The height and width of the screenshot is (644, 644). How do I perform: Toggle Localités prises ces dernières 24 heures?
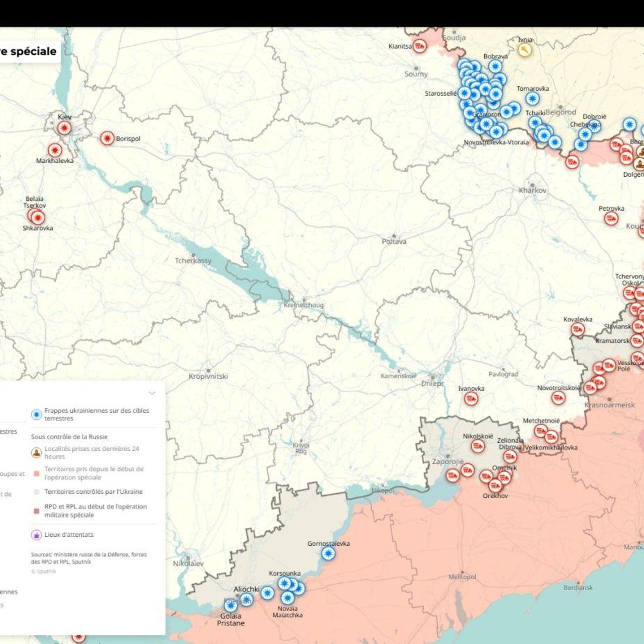click(86, 452)
